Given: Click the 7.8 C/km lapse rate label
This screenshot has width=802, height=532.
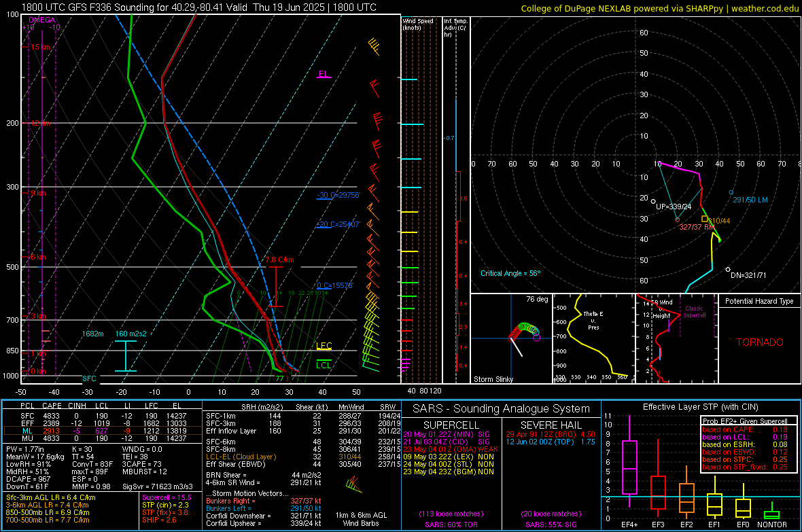Looking at the screenshot, I should tap(279, 260).
